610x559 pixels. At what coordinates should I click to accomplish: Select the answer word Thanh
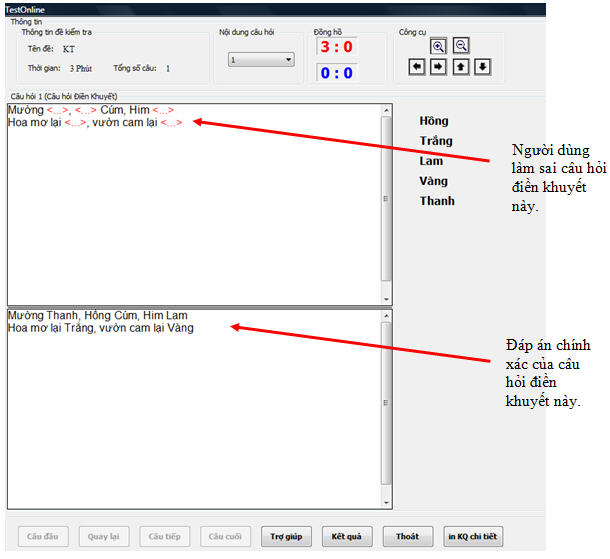click(x=437, y=201)
